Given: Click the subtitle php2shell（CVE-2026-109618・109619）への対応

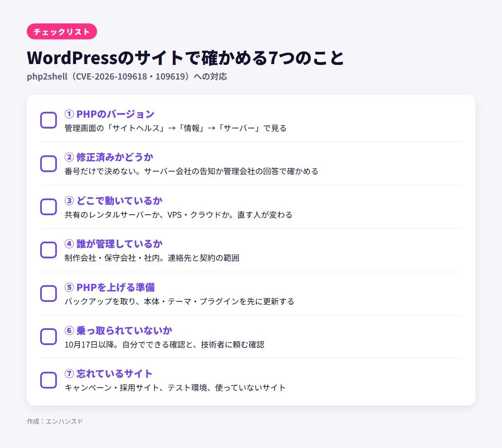Looking at the screenshot, I should 127,77.
